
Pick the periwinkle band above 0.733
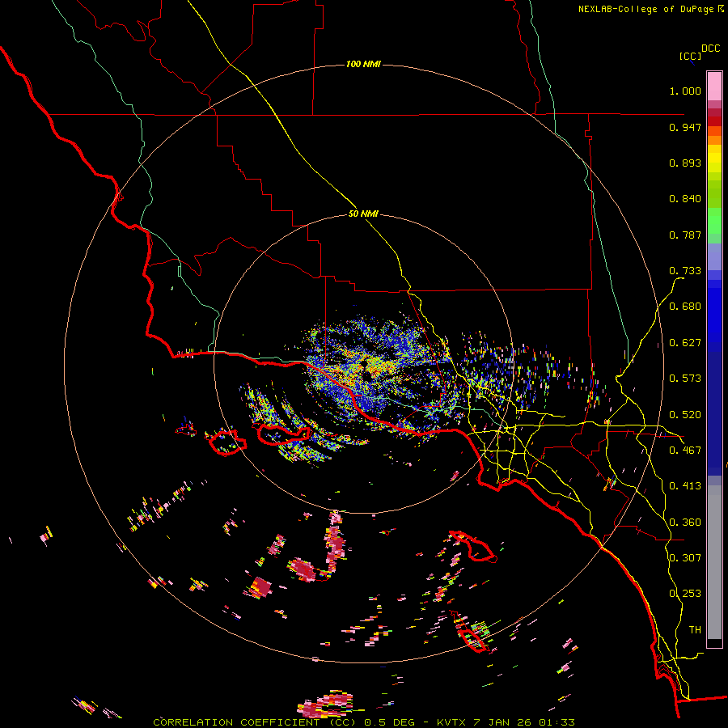[x=714, y=256]
